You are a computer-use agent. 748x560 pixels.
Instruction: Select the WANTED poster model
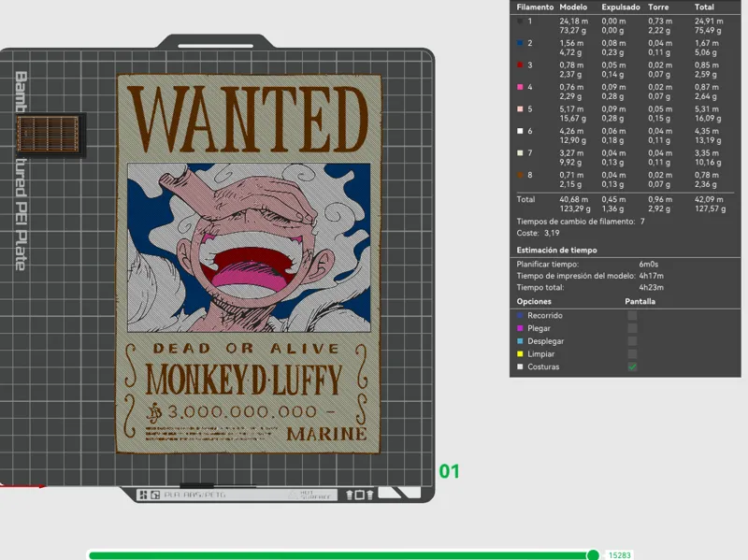point(249,264)
